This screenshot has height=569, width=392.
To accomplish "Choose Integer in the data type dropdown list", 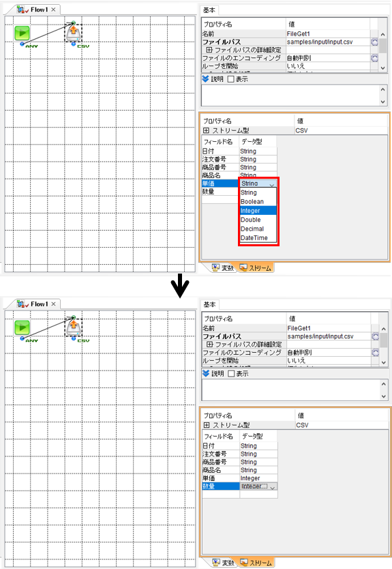I will (258, 211).
